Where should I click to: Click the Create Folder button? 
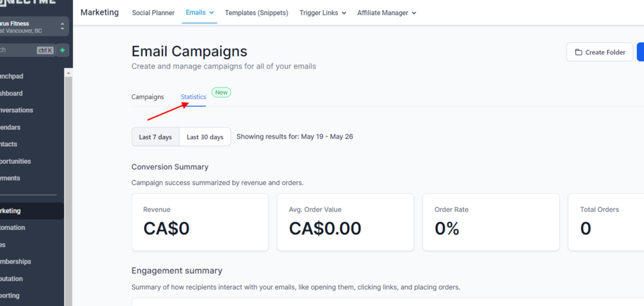[x=599, y=52]
